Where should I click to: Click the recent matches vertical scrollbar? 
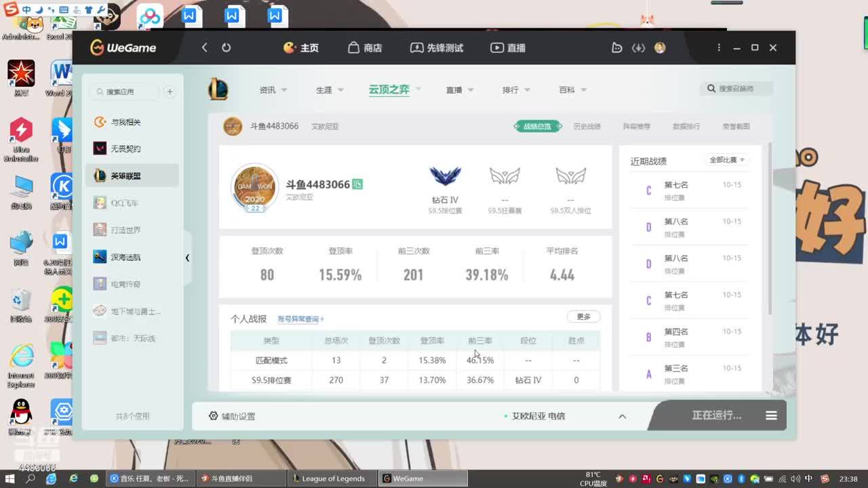[770, 229]
